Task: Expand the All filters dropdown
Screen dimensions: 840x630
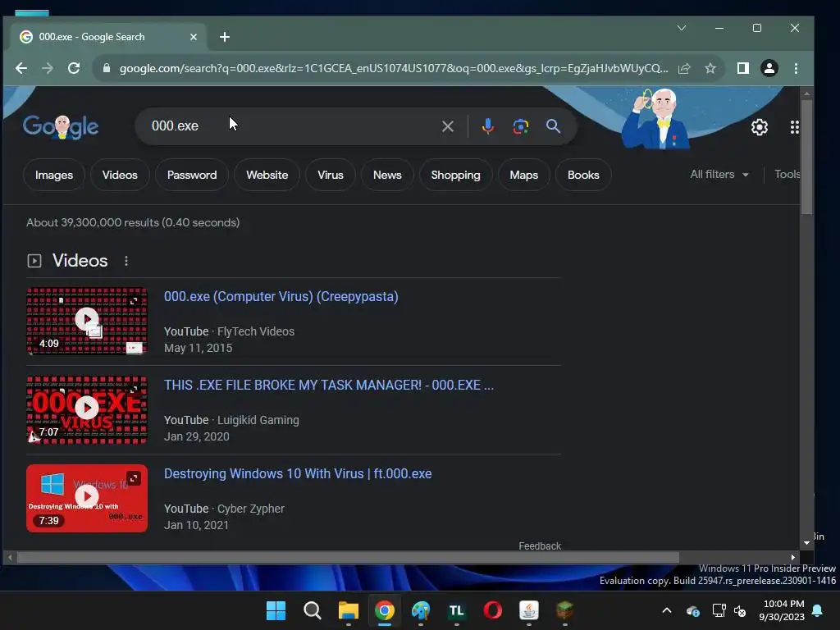Action: [719, 174]
